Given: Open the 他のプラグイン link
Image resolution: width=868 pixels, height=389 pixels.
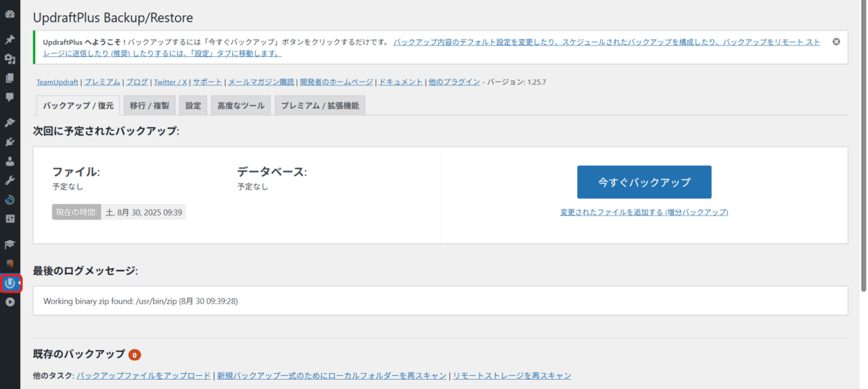Looking at the screenshot, I should [x=454, y=82].
